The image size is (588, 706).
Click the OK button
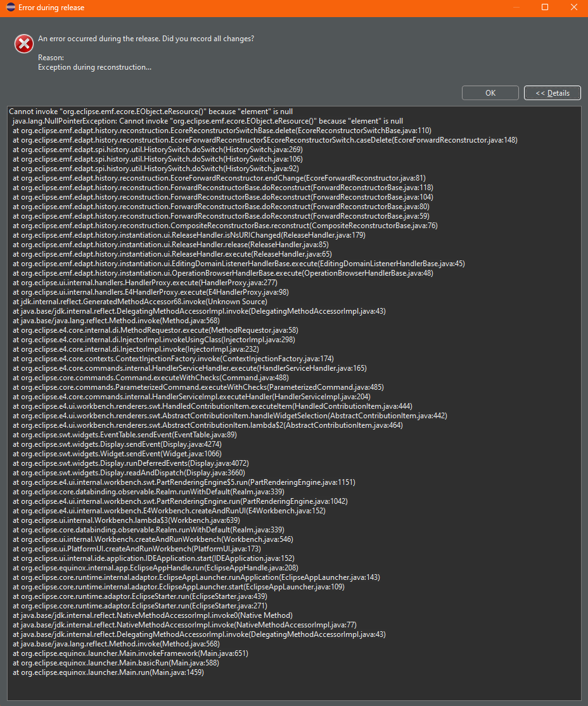pos(490,93)
